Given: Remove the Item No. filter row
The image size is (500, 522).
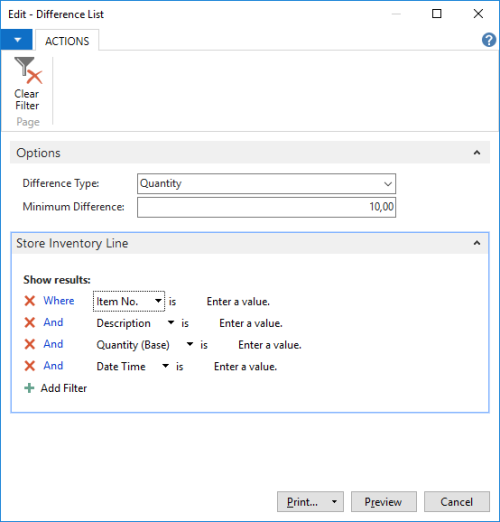Looking at the screenshot, I should (30, 301).
